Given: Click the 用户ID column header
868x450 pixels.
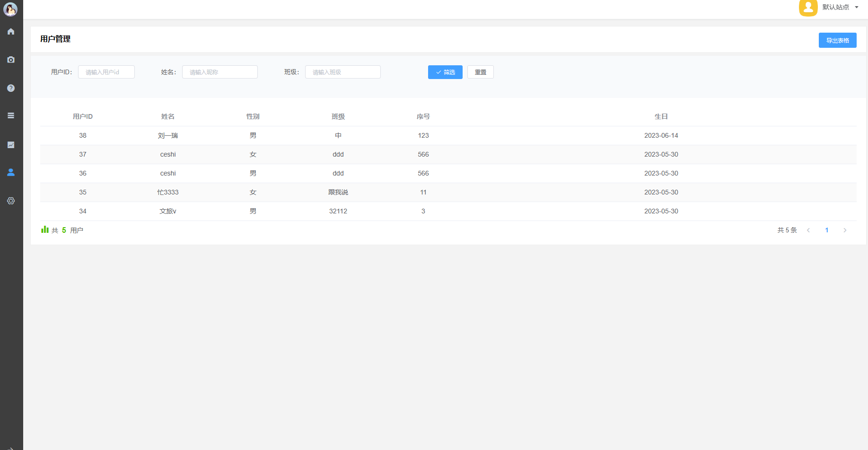Looking at the screenshot, I should click(x=83, y=116).
